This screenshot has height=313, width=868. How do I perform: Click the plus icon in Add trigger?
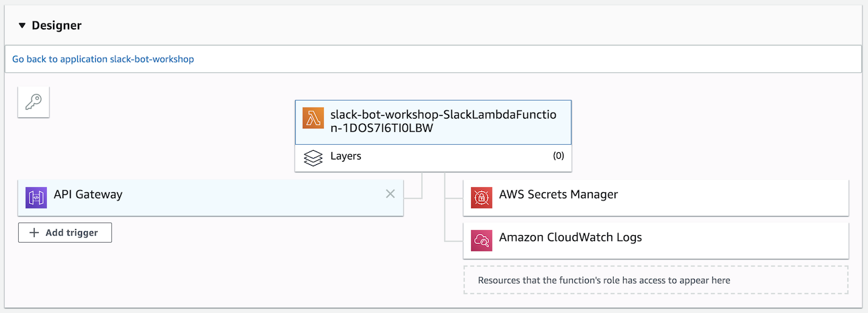pyautogui.click(x=34, y=233)
